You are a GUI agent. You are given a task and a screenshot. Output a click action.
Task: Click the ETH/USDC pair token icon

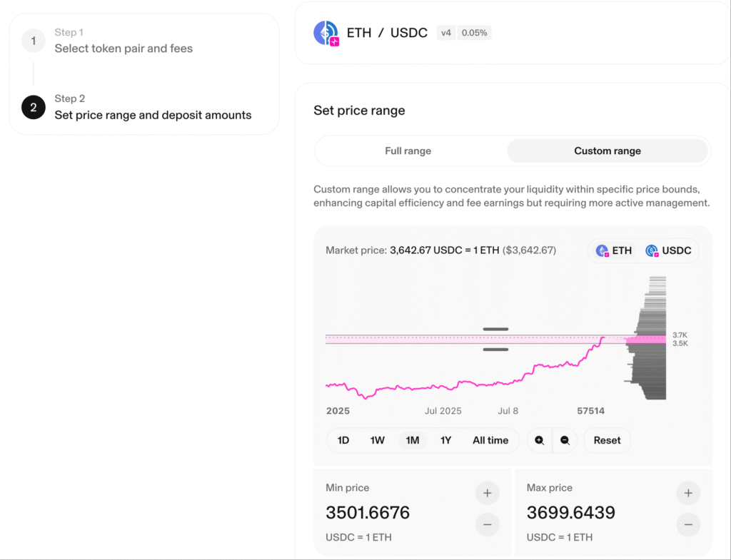(326, 33)
